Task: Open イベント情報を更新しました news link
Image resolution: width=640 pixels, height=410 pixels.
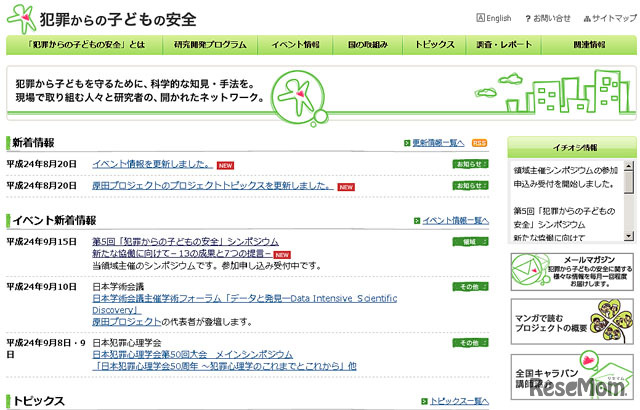Action: 152,164
